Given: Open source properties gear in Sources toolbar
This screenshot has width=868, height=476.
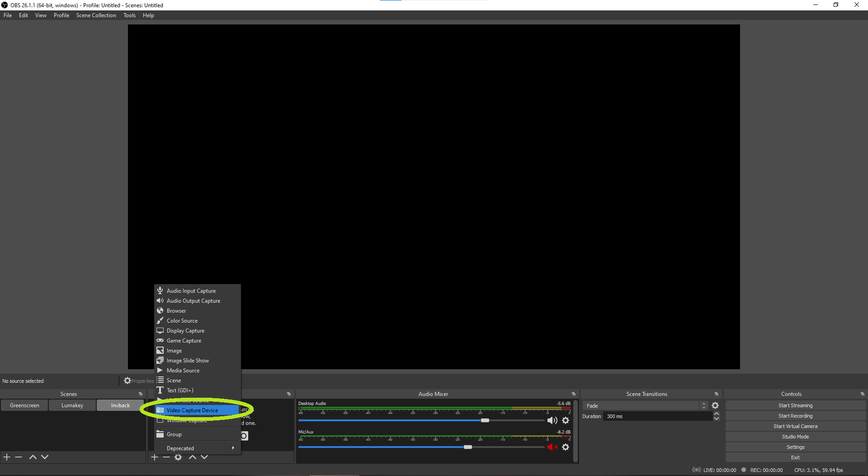Looking at the screenshot, I should click(178, 457).
